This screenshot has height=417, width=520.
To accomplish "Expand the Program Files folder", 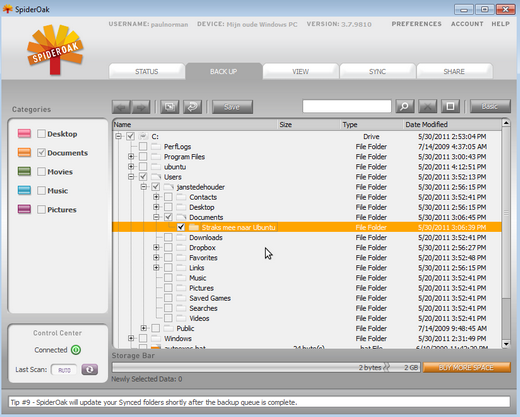I will (131, 156).
